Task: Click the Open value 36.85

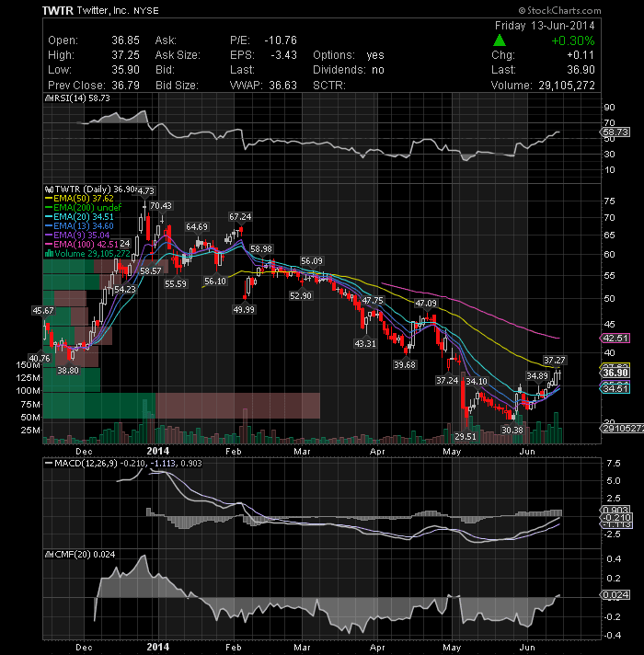Action: point(125,40)
